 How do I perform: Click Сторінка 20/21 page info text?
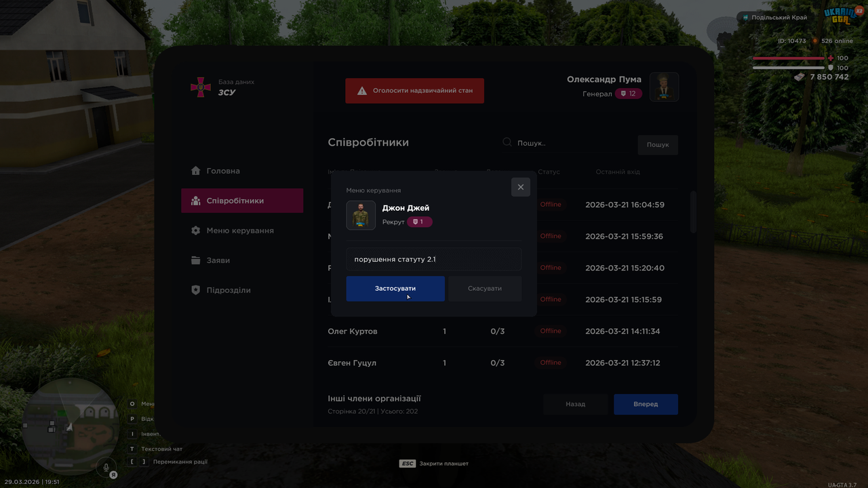373,411
